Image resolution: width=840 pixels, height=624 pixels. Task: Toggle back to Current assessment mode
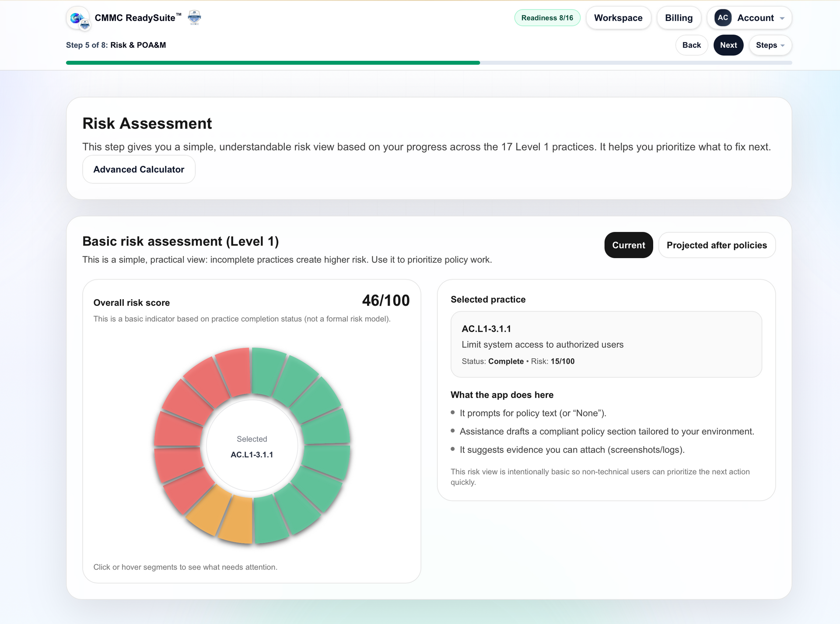(x=629, y=245)
